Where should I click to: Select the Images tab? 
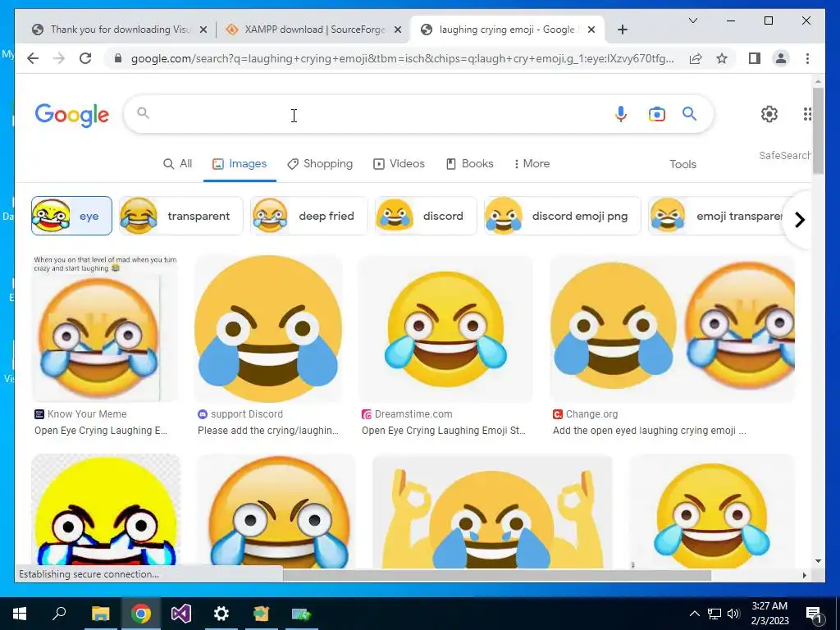pyautogui.click(x=240, y=164)
